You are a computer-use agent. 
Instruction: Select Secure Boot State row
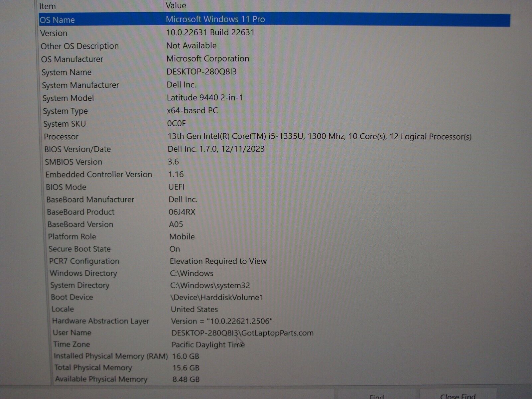point(79,249)
